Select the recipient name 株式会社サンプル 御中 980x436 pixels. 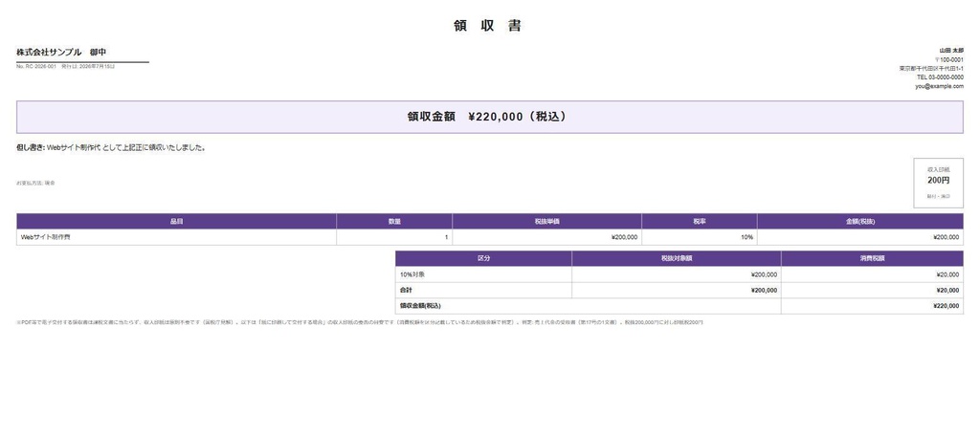point(61,52)
